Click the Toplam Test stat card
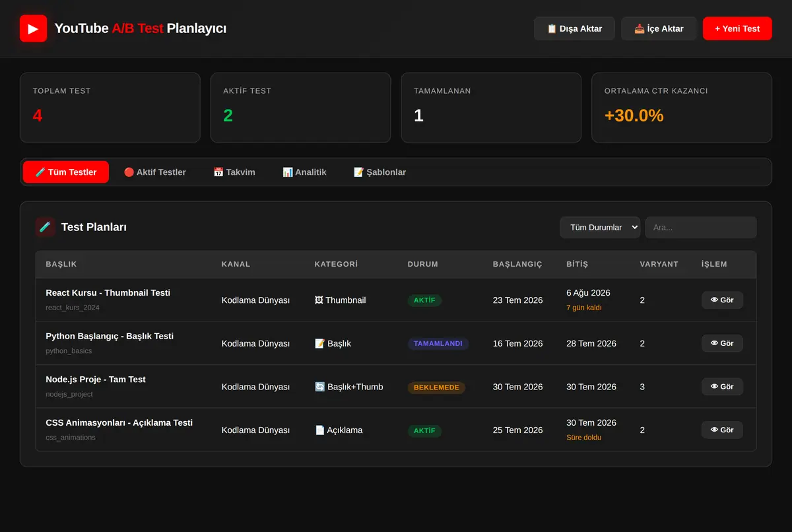The width and height of the screenshot is (792, 532). click(x=110, y=108)
